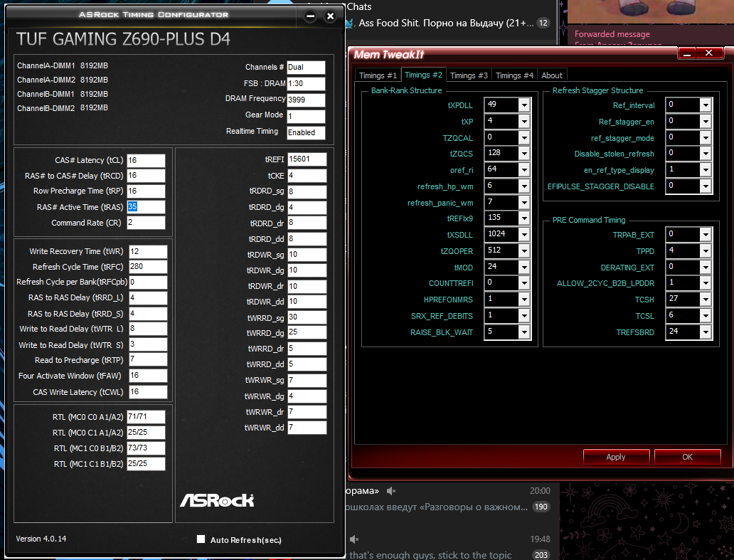This screenshot has width=734, height=560.
Task: Open the TRPAB_EXT dropdown
Action: tap(706, 235)
